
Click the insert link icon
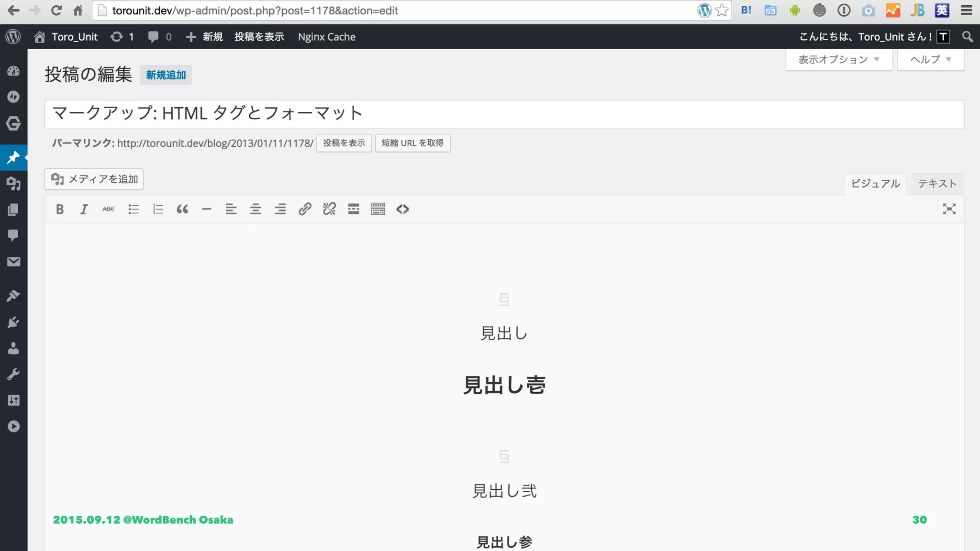(305, 209)
